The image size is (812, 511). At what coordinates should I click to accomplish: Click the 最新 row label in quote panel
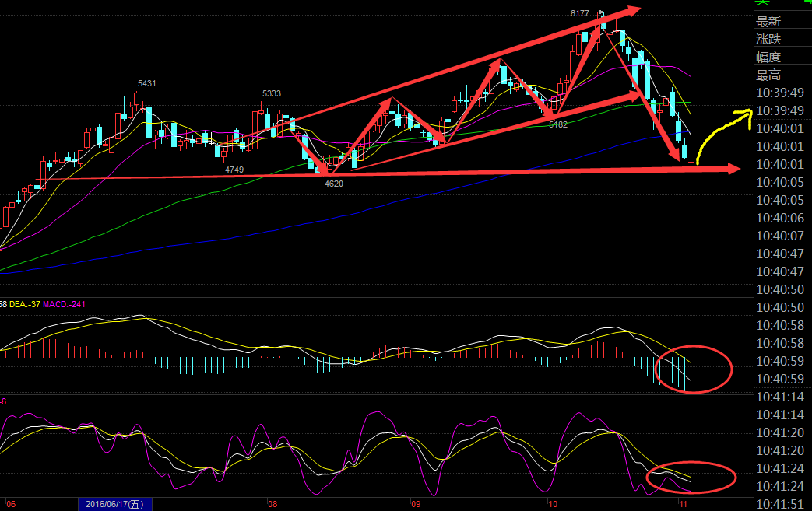coord(768,21)
